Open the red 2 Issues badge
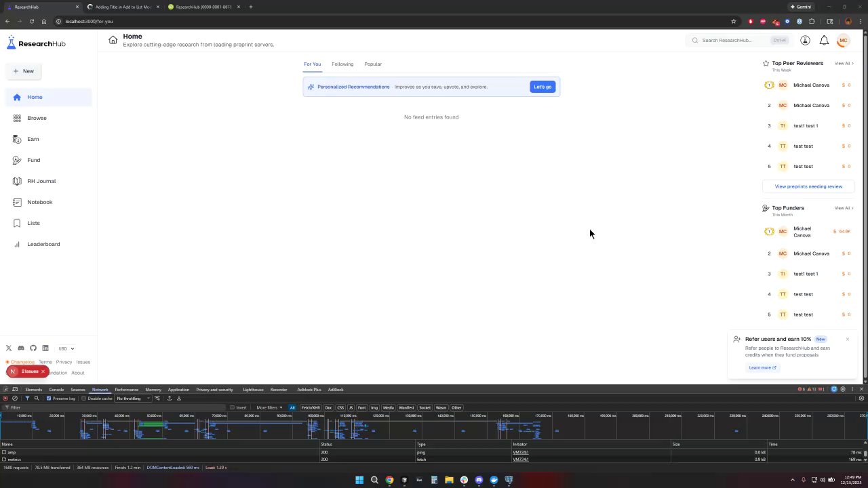 28,371
